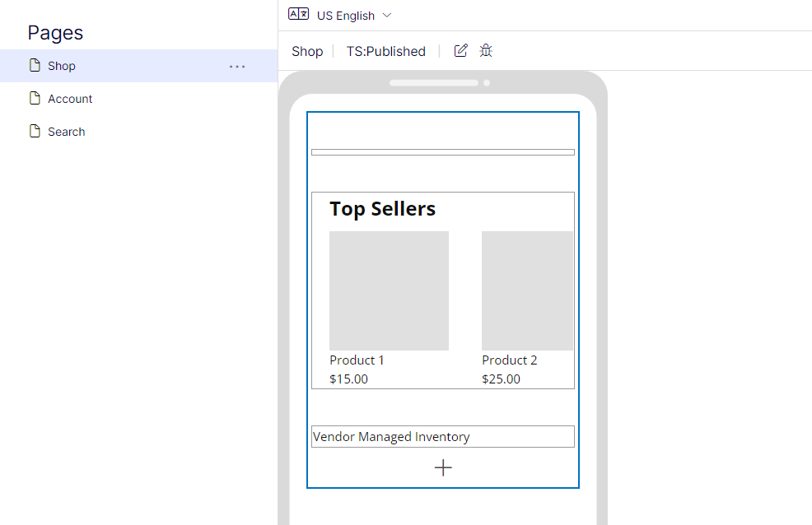Screen dimensions: 812x525
Task: Click the $15.00 price label
Action: click(x=348, y=379)
